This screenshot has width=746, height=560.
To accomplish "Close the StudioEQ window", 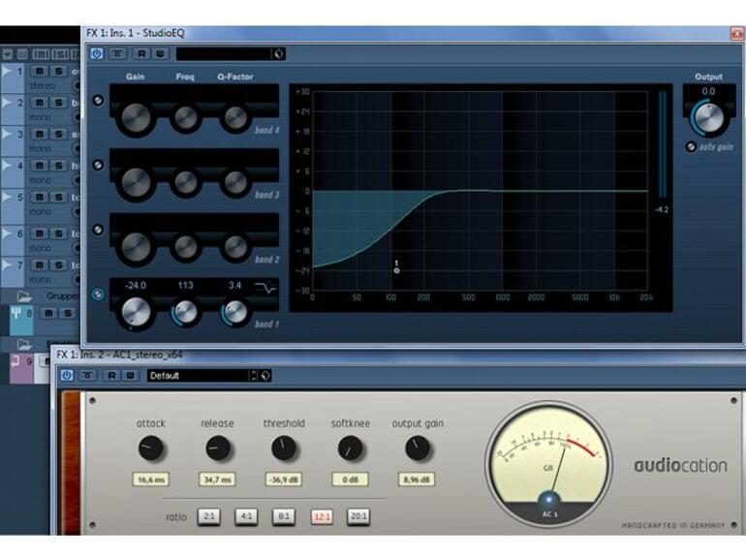I will coord(737,33).
